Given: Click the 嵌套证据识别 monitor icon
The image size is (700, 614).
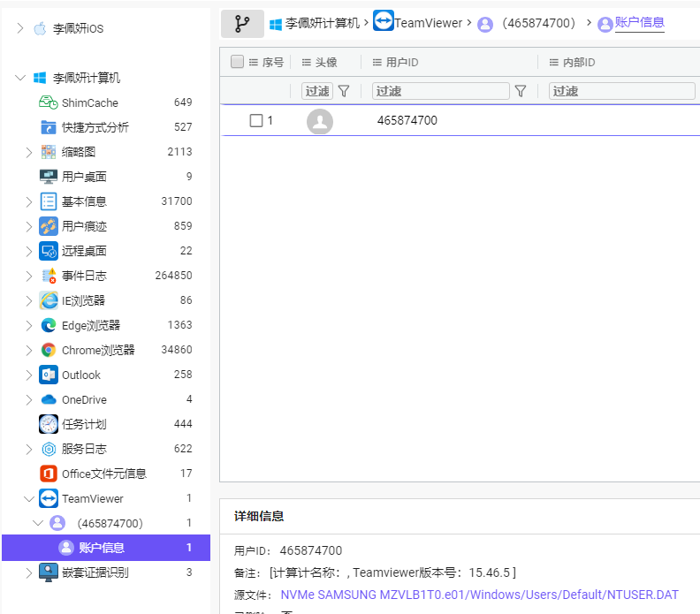Looking at the screenshot, I should click(49, 572).
